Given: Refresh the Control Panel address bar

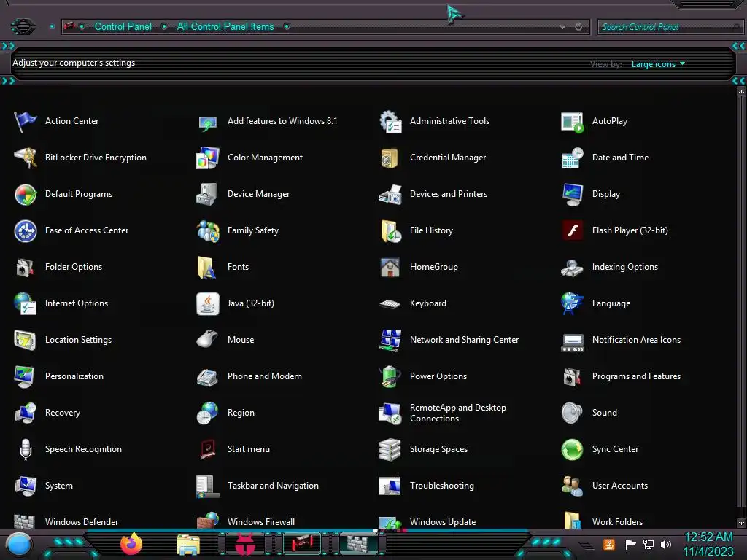Looking at the screenshot, I should coord(578,27).
